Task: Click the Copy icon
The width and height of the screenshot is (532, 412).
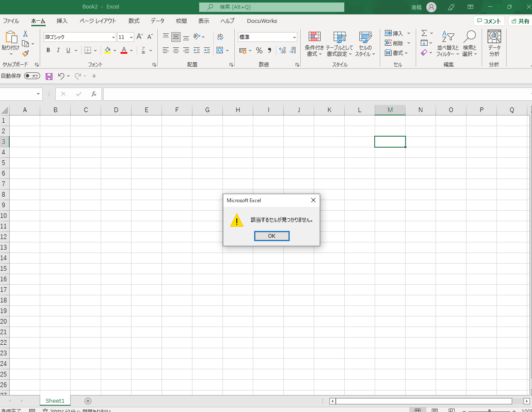Action: [25, 44]
